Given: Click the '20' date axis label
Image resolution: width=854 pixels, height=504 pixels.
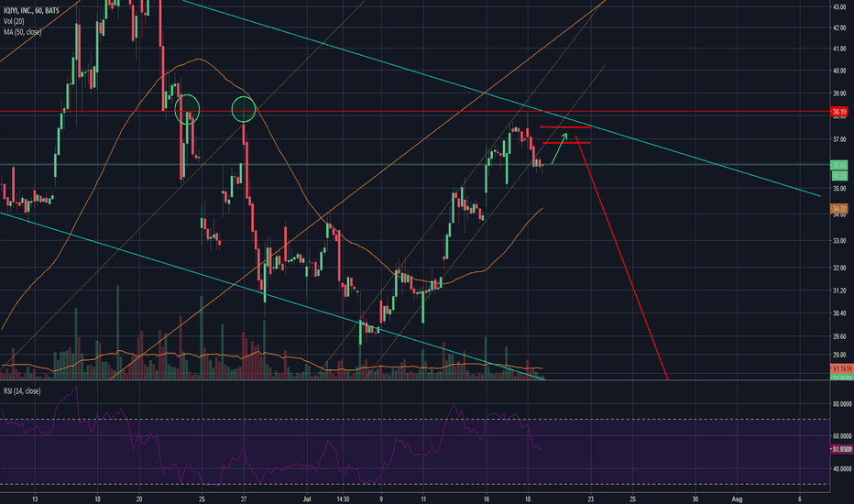Looking at the screenshot, I should coord(139,499).
